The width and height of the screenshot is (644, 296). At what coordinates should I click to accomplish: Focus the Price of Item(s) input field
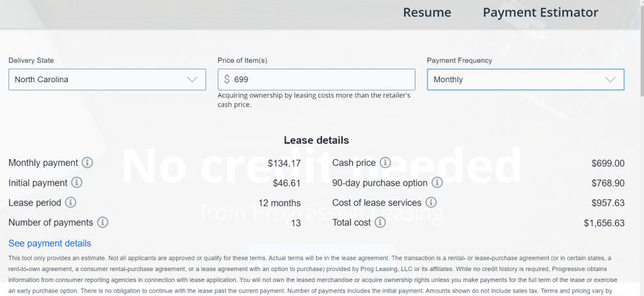pyautogui.click(x=316, y=80)
